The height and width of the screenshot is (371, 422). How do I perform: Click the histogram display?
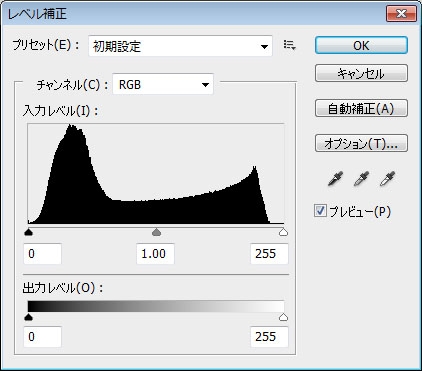156,174
